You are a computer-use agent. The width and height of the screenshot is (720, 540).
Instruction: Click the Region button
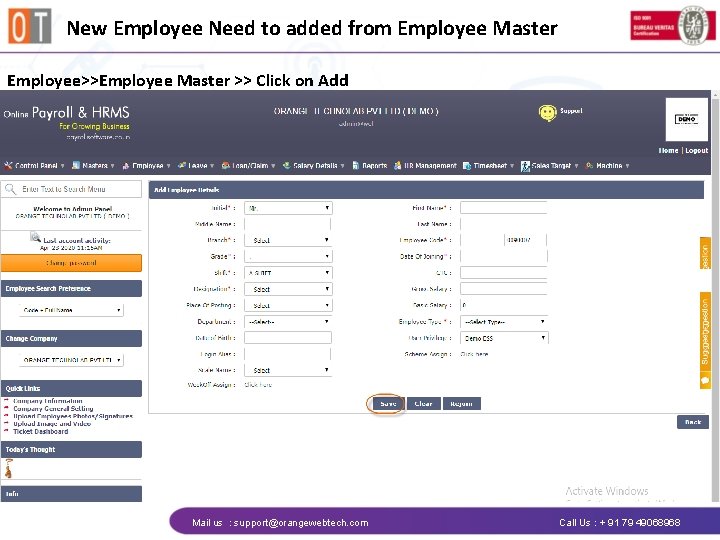[461, 404]
